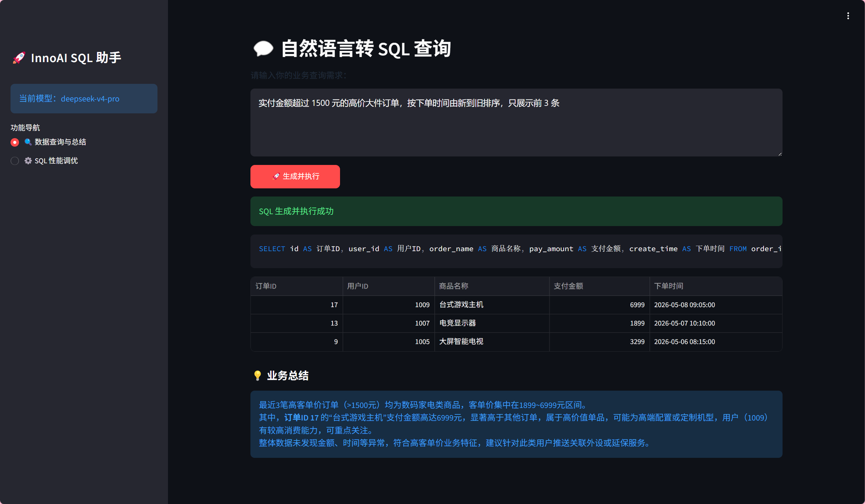Click the 1899 payment amount cell
865x504 pixels.
(599, 323)
